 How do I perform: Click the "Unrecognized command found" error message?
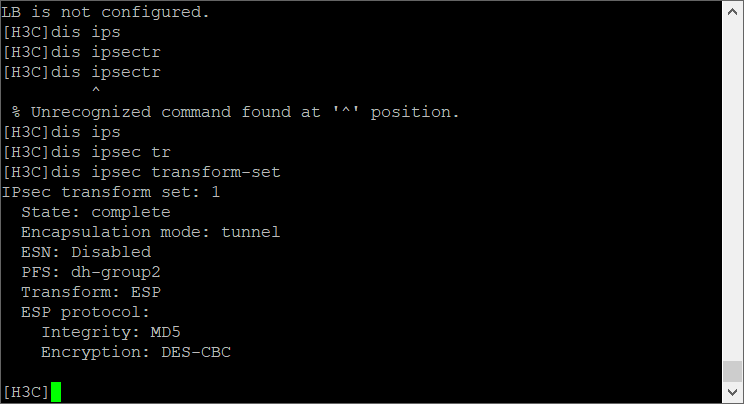coord(236,112)
